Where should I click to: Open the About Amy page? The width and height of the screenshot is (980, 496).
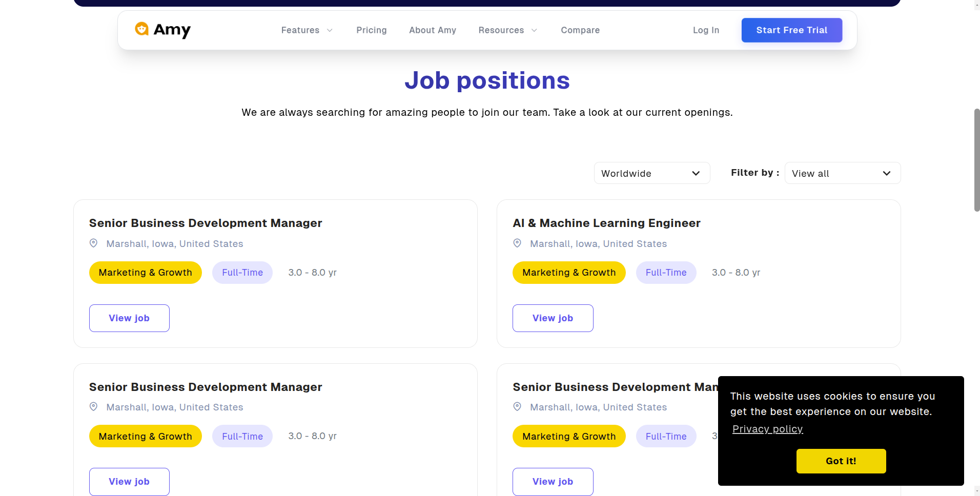point(432,30)
